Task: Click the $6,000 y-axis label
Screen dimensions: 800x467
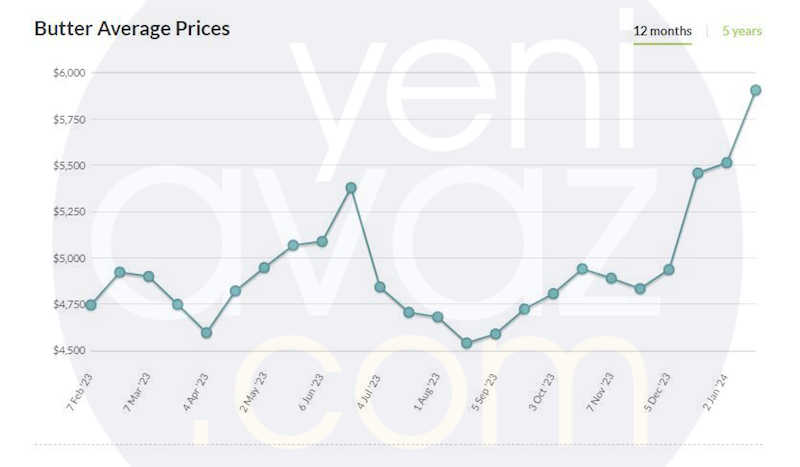Action: point(70,73)
